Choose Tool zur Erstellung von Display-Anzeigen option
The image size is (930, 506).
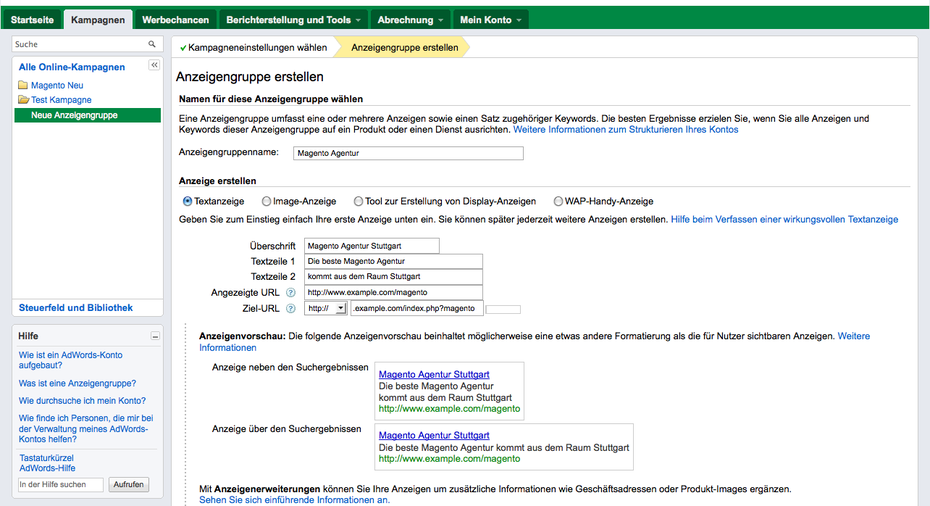tap(358, 201)
